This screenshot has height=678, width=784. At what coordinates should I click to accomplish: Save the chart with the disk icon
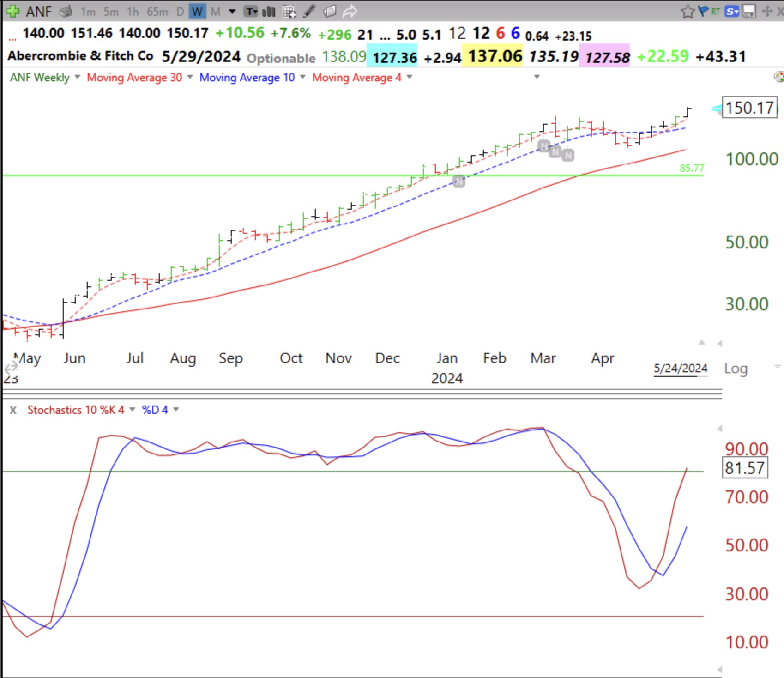pos(748,12)
